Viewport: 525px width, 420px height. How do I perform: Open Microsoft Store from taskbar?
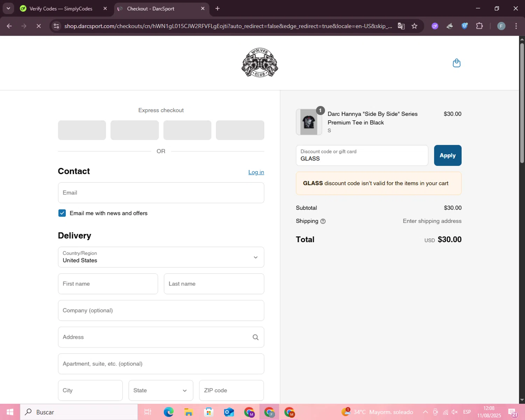coord(209,412)
